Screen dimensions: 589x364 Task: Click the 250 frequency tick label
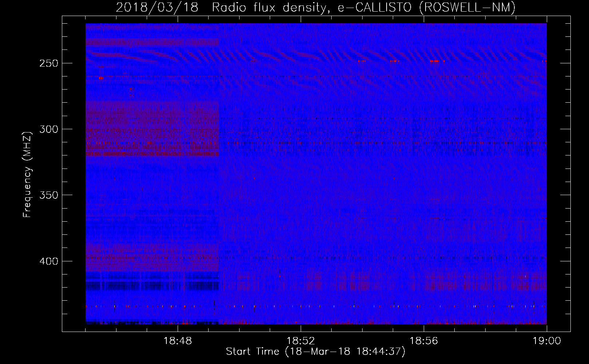click(49, 63)
